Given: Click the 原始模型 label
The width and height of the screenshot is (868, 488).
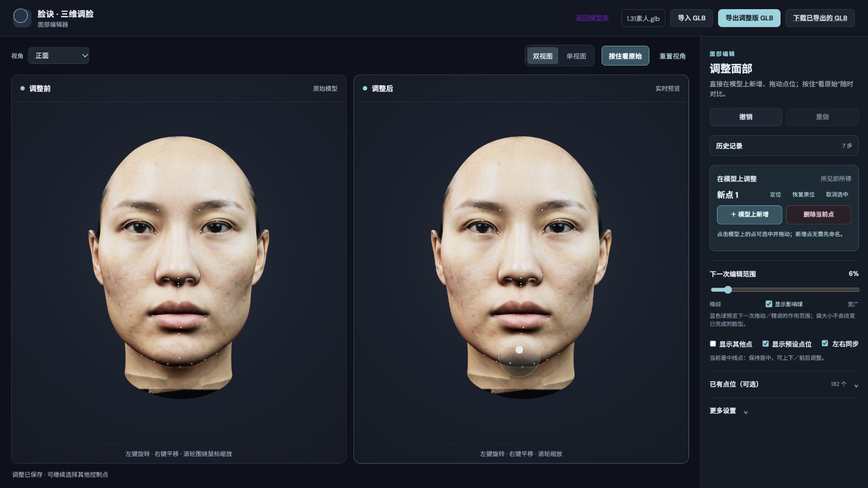Looking at the screenshot, I should coord(325,88).
